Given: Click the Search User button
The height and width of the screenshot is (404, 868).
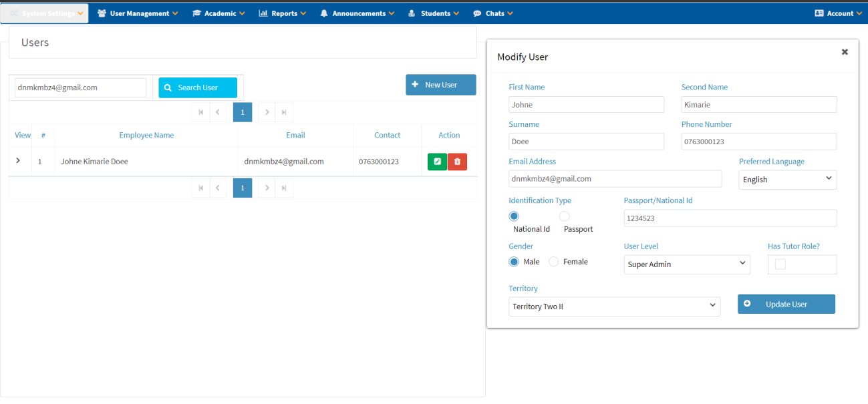Looking at the screenshot, I should 198,87.
